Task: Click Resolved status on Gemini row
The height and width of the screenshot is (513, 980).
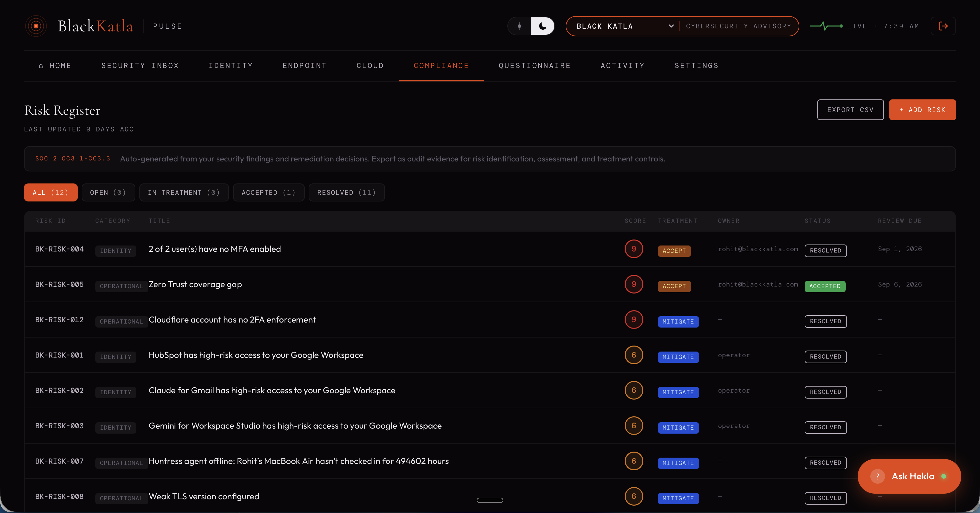Action: coord(826,427)
